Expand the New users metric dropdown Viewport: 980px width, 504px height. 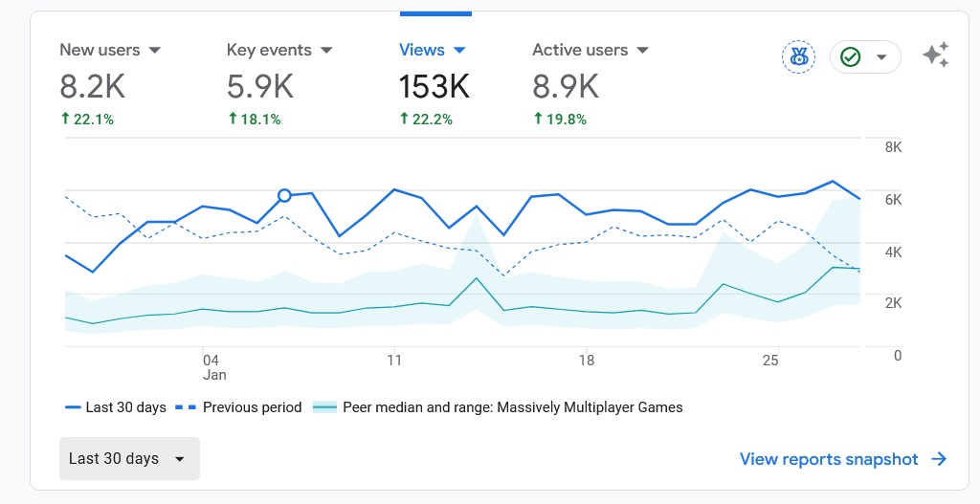154,50
